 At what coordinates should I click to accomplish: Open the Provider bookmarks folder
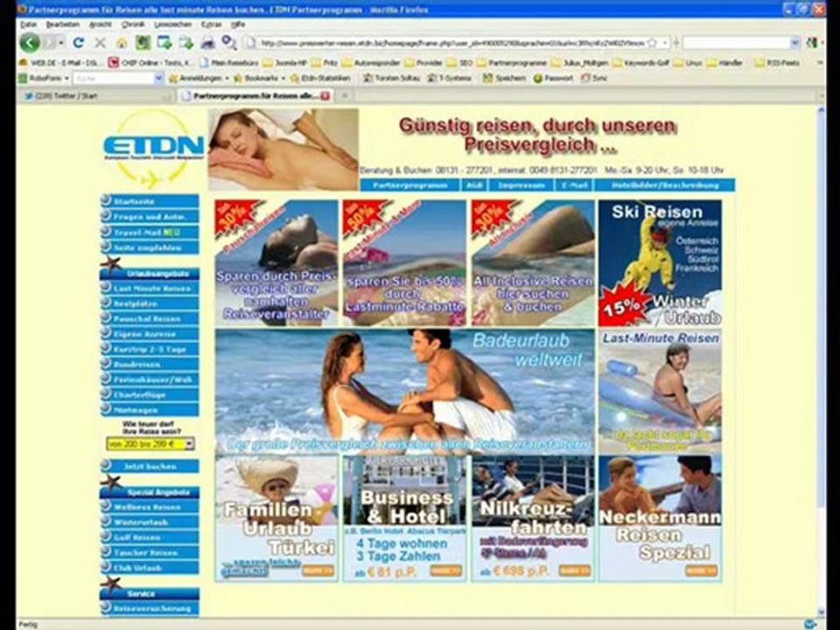[423, 63]
